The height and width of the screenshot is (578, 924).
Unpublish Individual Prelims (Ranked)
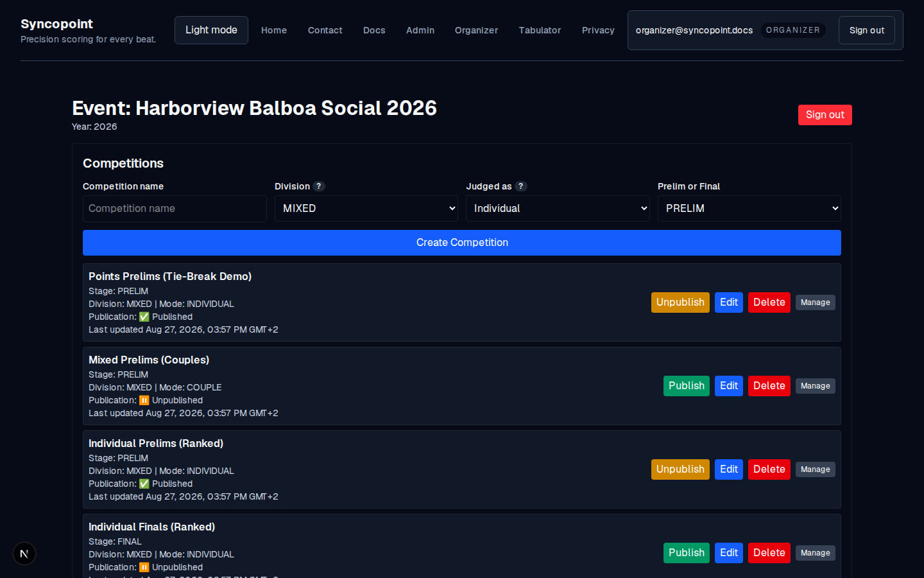[680, 469]
